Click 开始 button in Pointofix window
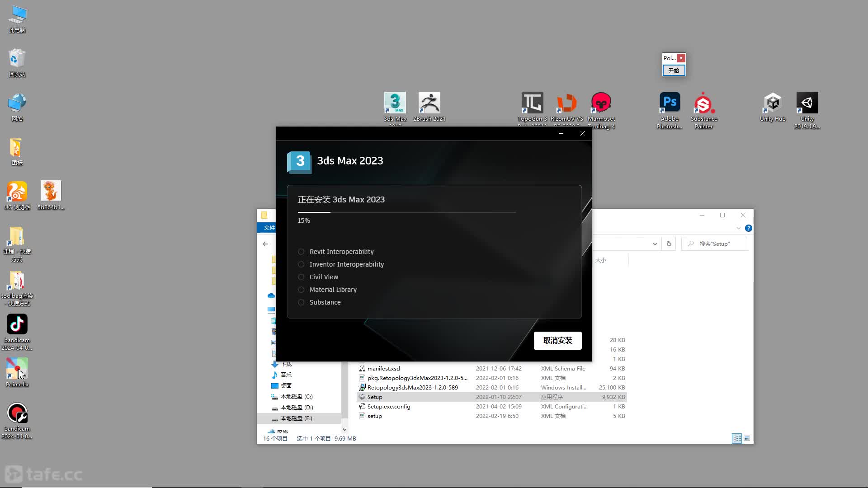 (x=674, y=70)
